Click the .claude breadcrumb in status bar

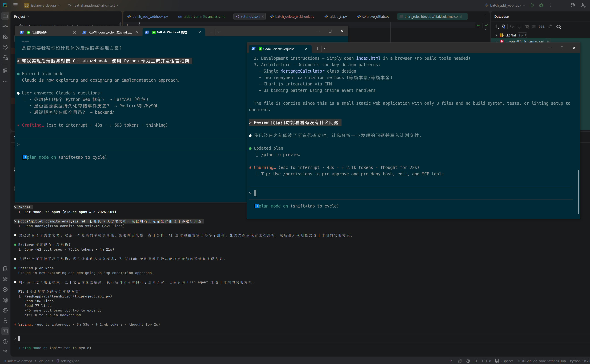pyautogui.click(x=44, y=361)
